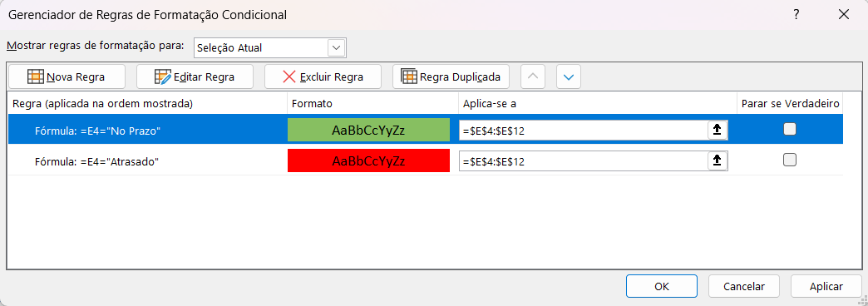Screen dimensions: 868x306
Task: Click the Aplicar button
Action: tap(826, 286)
